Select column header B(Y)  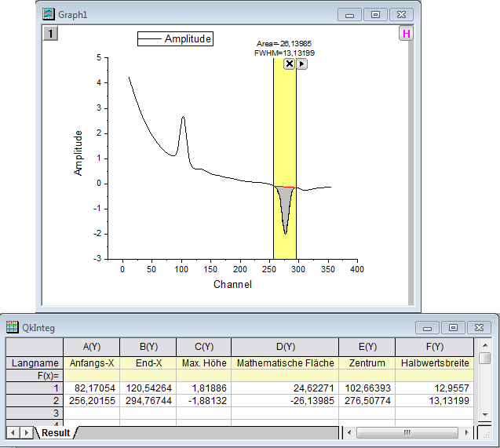pyautogui.click(x=148, y=347)
